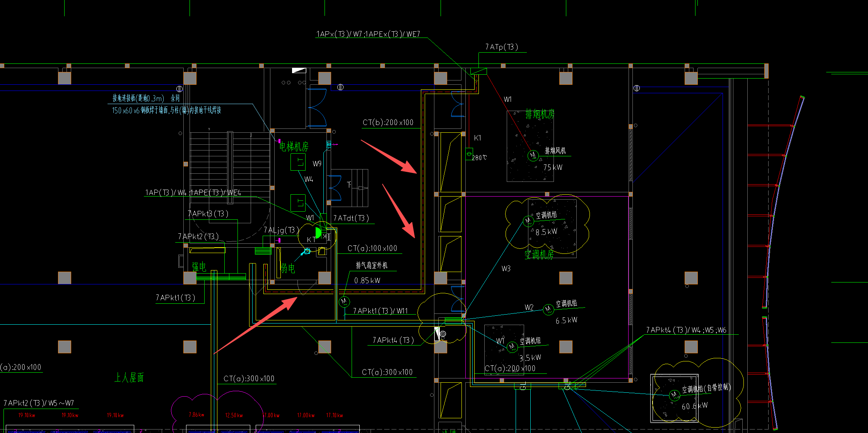The image size is (868, 433).
Task: Click the 0.85kW exhaust fan outdoor unit motor
Action: 344,301
